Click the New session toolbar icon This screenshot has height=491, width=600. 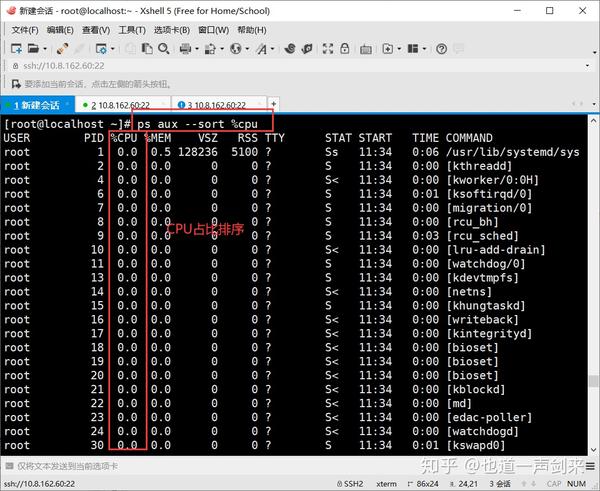click(16, 49)
